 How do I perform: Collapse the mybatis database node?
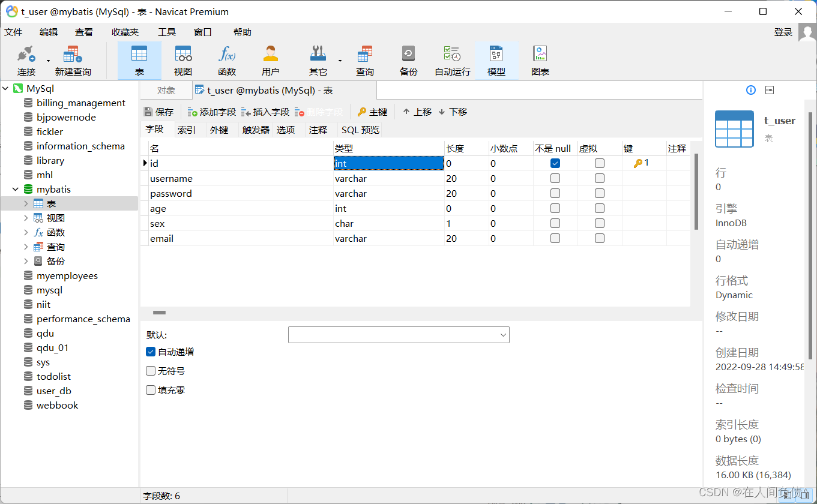(16, 190)
